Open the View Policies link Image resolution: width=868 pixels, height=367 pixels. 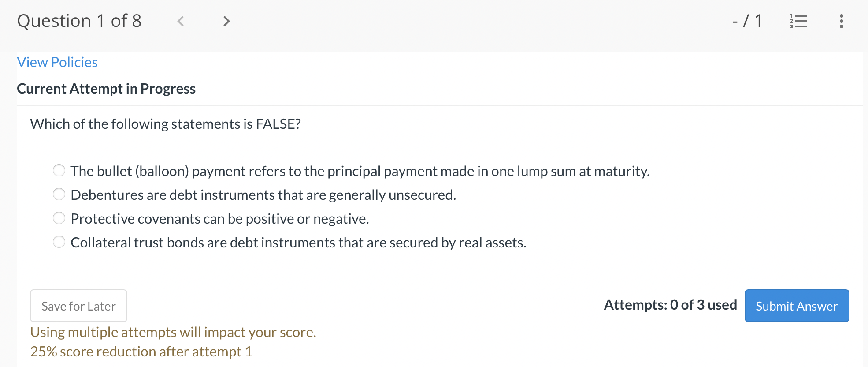[x=57, y=62]
